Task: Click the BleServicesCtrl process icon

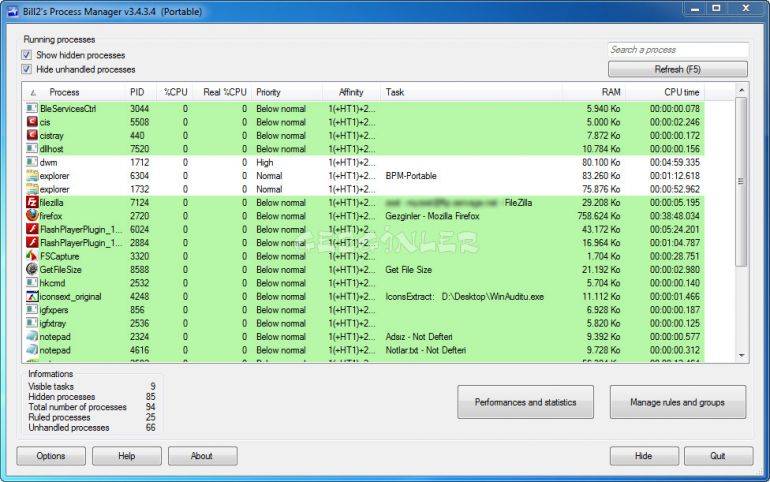Action: (x=32, y=108)
